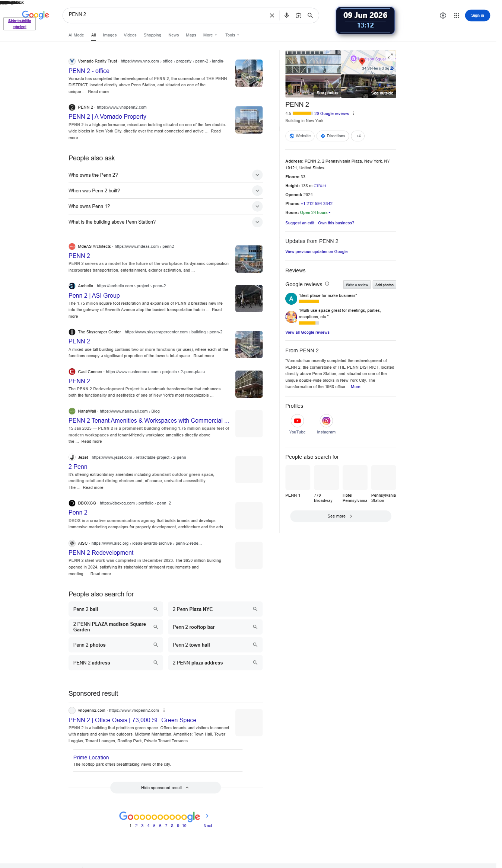This screenshot has height=868, width=502.
Task: Open the CTBUH height source link
Action: coord(320,186)
